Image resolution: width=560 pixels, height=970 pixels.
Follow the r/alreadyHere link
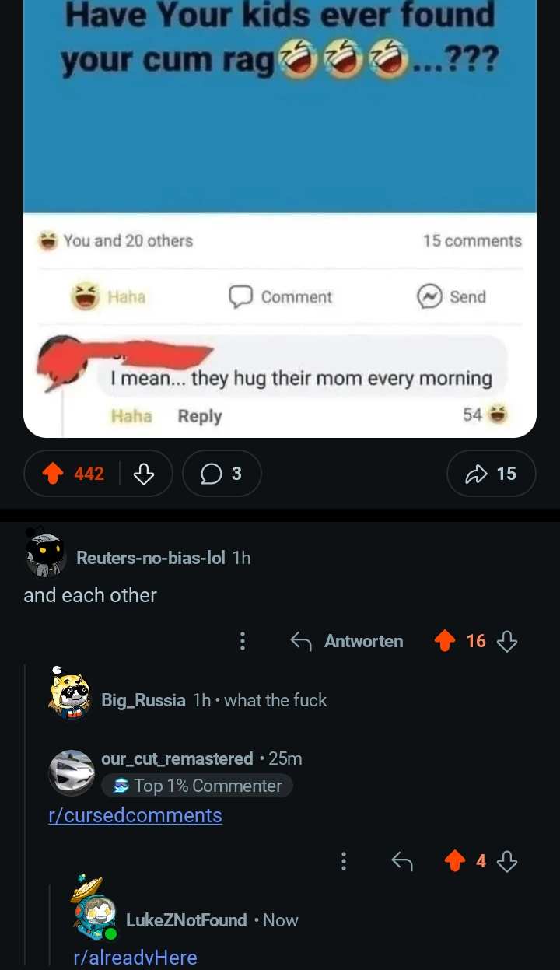pyautogui.click(x=135, y=957)
